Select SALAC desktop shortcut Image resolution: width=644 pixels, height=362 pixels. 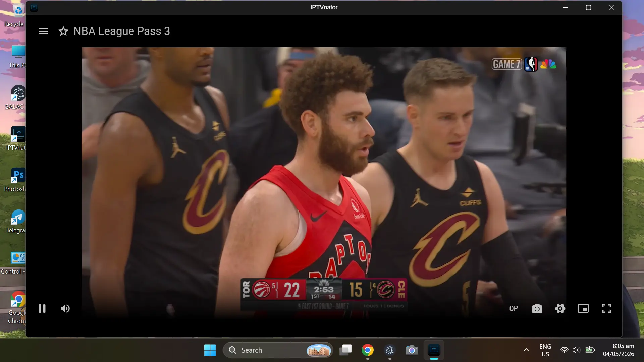(x=15, y=98)
